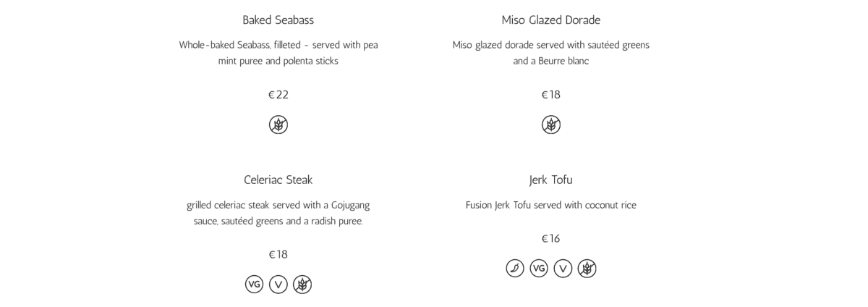Click the Fusion Jerk Tofu description text
The height and width of the screenshot is (307, 868).
point(551,206)
